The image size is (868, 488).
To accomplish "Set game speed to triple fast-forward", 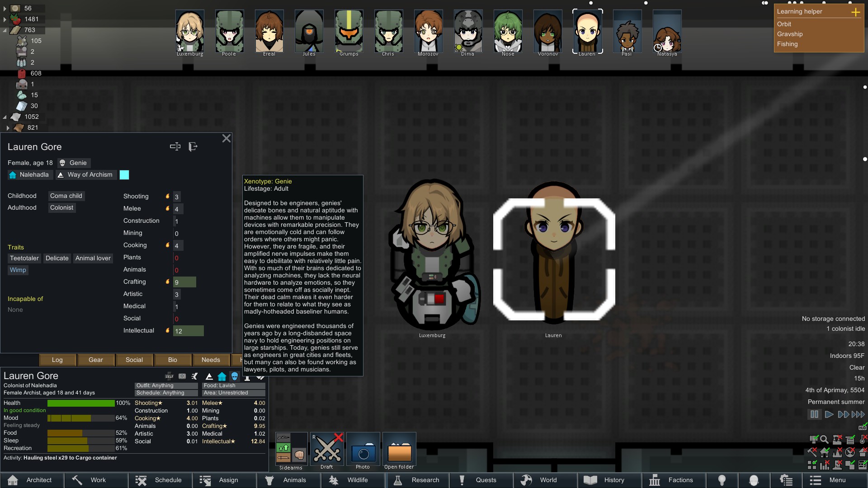I will click(859, 414).
